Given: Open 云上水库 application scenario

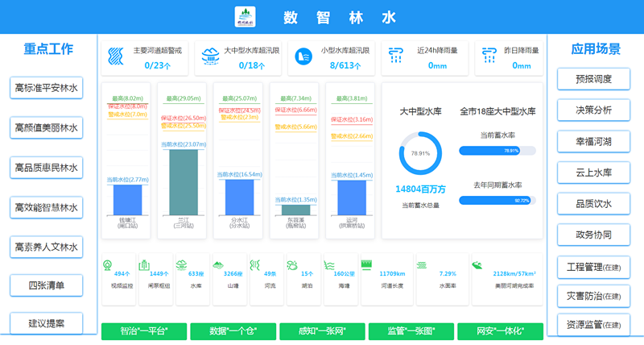Looking at the screenshot, I should [x=595, y=172].
